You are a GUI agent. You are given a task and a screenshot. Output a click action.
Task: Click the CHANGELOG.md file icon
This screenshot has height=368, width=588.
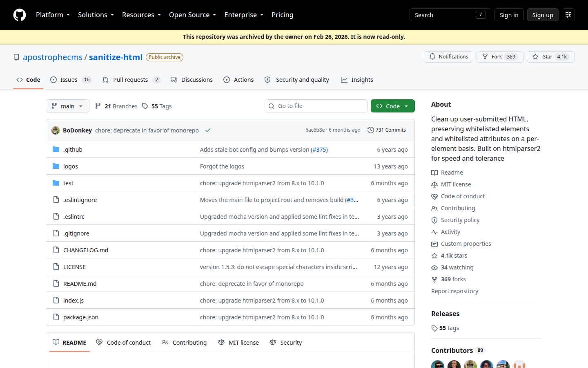[56, 250]
